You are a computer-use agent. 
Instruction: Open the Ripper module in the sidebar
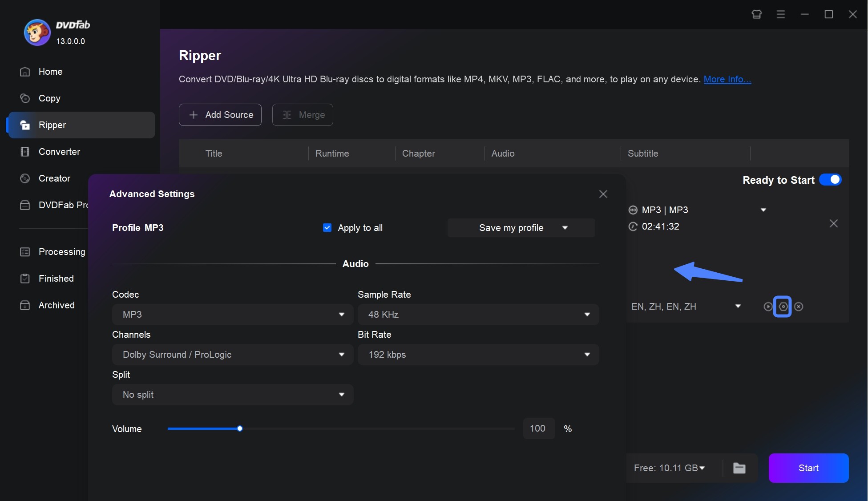(x=52, y=125)
